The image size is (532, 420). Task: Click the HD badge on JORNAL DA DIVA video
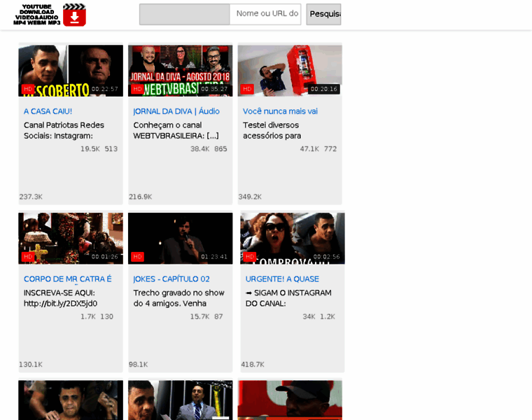137,89
